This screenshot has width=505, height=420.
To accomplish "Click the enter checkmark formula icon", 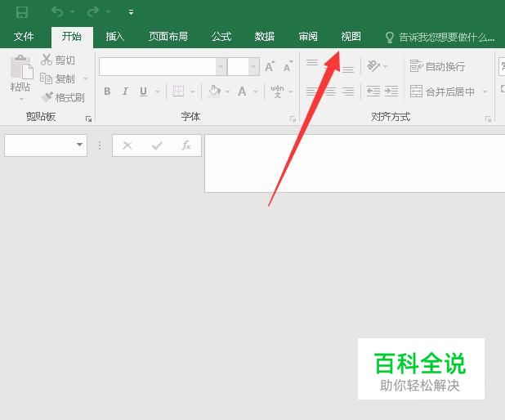I will pos(157,145).
